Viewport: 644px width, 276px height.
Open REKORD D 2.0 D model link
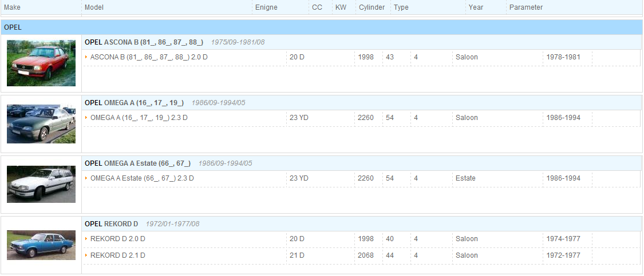117,239
